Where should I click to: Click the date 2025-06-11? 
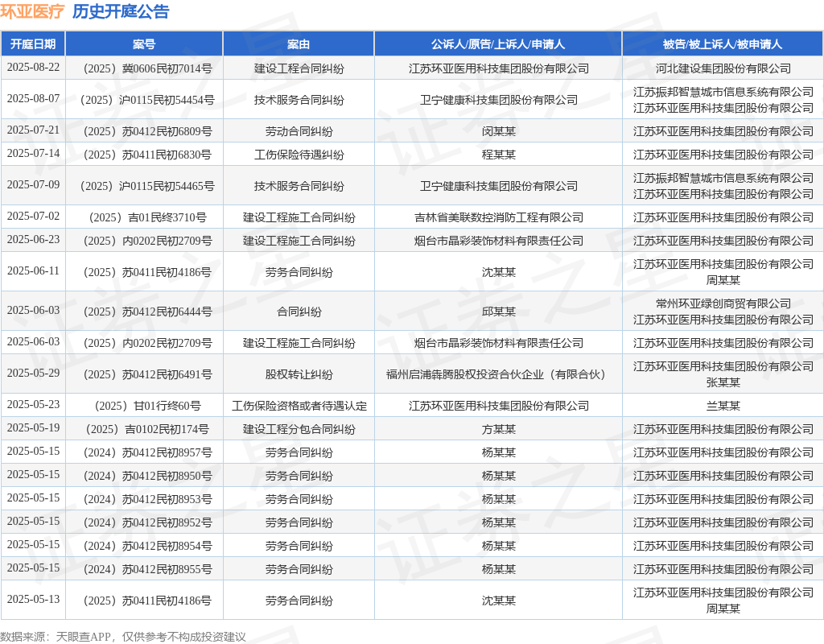click(x=33, y=270)
